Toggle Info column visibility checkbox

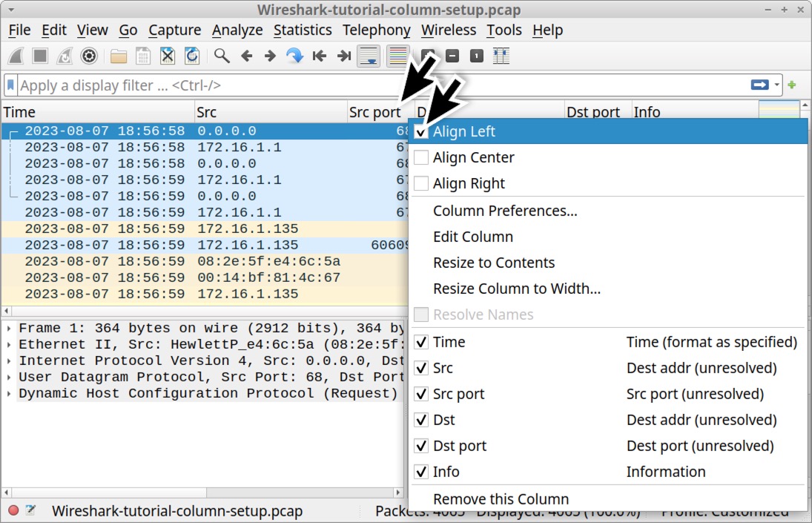tap(421, 472)
